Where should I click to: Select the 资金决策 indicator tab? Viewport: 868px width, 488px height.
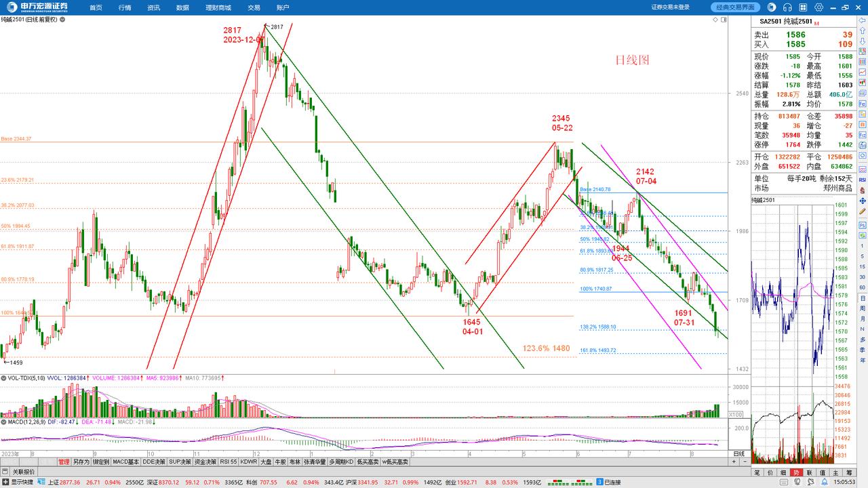205,462
